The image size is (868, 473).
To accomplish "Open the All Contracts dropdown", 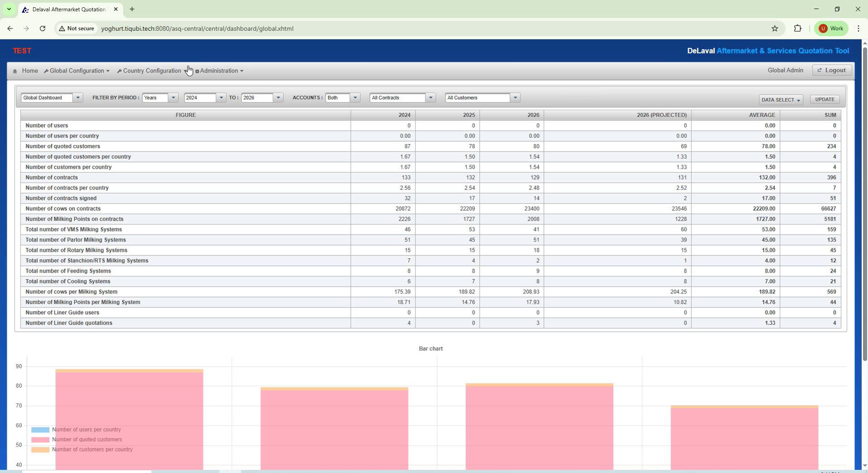I will pos(402,98).
